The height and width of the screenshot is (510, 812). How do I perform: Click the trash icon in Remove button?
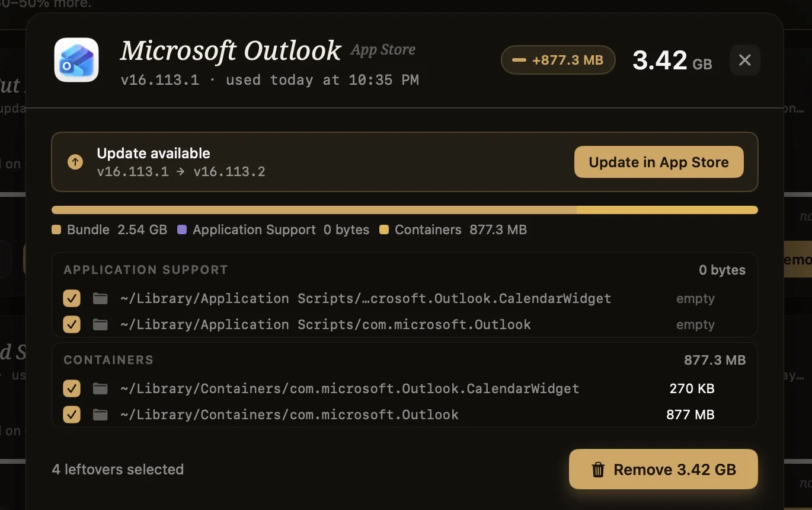tap(598, 470)
